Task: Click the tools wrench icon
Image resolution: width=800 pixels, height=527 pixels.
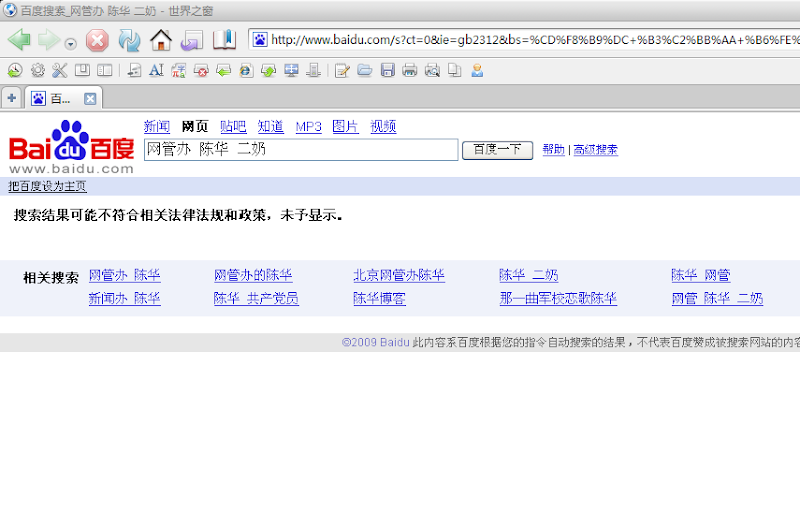Action: [60, 70]
